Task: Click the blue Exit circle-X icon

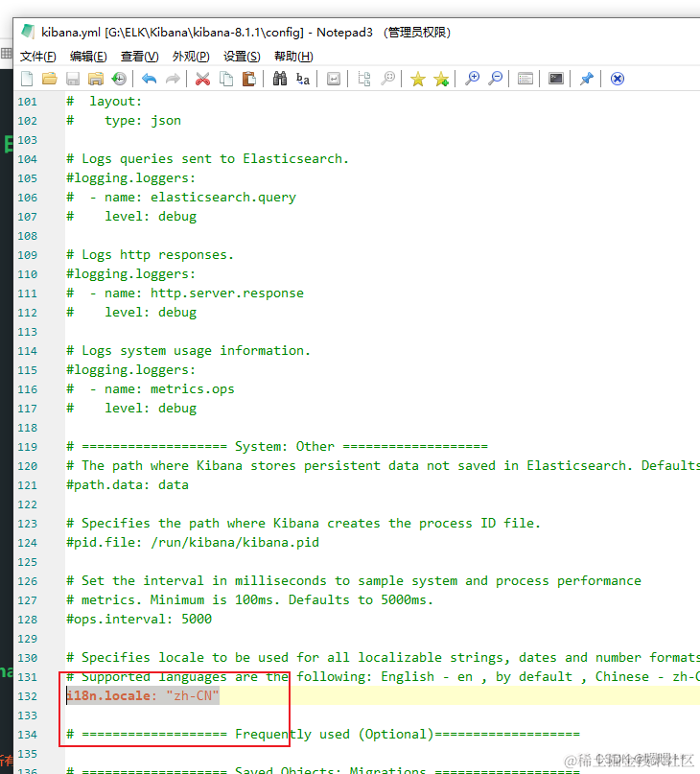Action: (618, 79)
